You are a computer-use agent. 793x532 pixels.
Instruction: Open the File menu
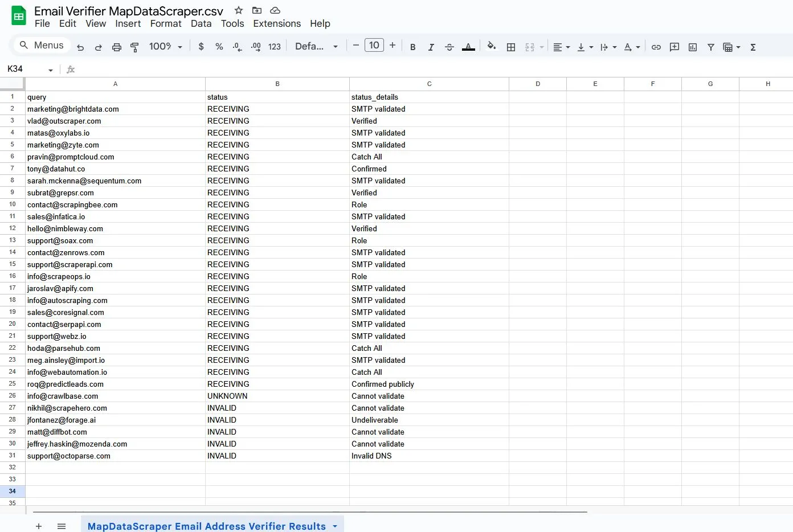(42, 23)
